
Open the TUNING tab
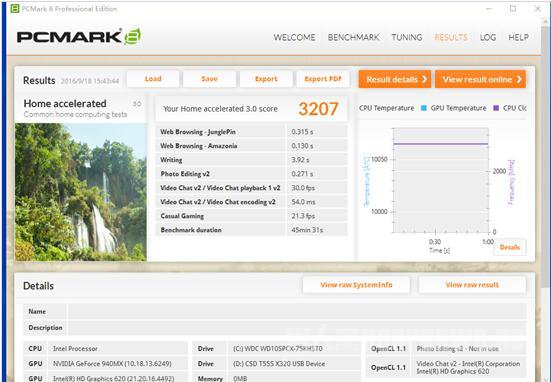pos(407,37)
